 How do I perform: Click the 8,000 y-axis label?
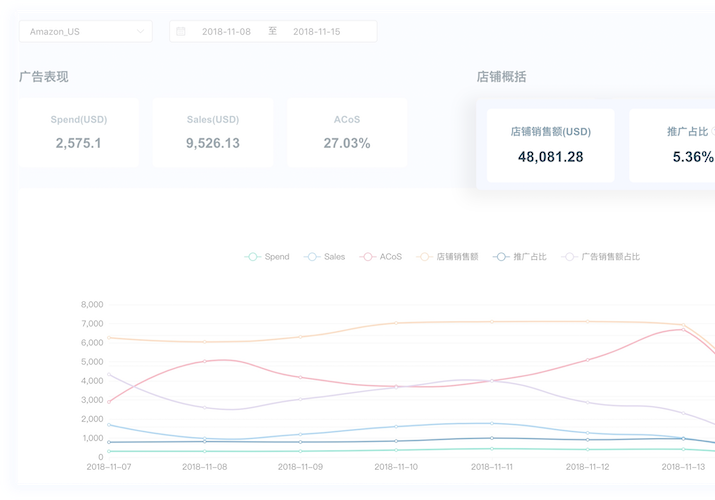[x=92, y=304]
